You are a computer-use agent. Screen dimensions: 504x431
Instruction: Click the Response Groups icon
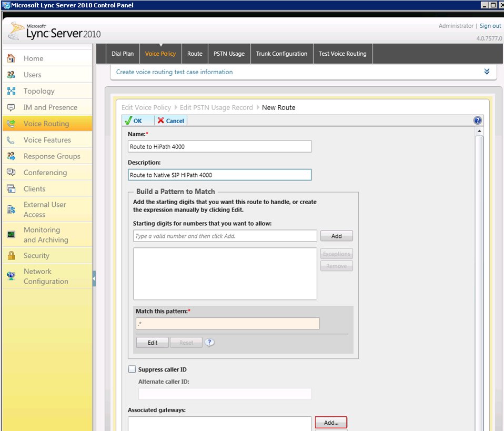(x=11, y=156)
